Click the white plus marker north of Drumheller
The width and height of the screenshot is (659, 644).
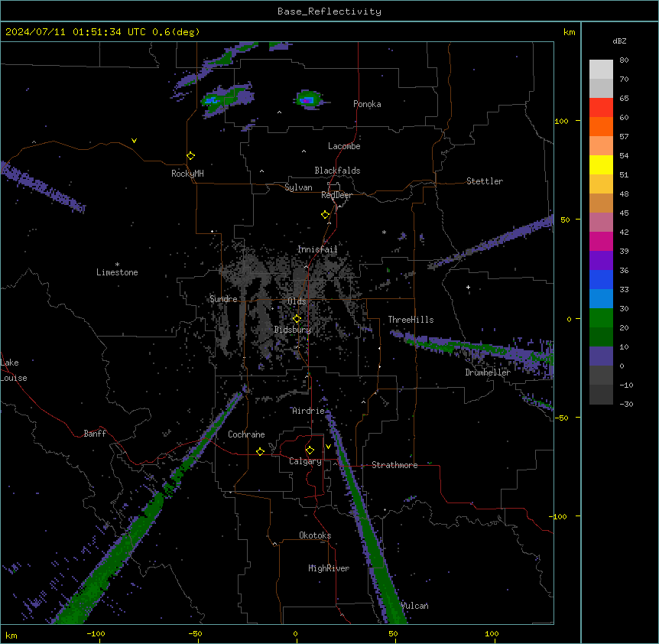pyautogui.click(x=468, y=287)
